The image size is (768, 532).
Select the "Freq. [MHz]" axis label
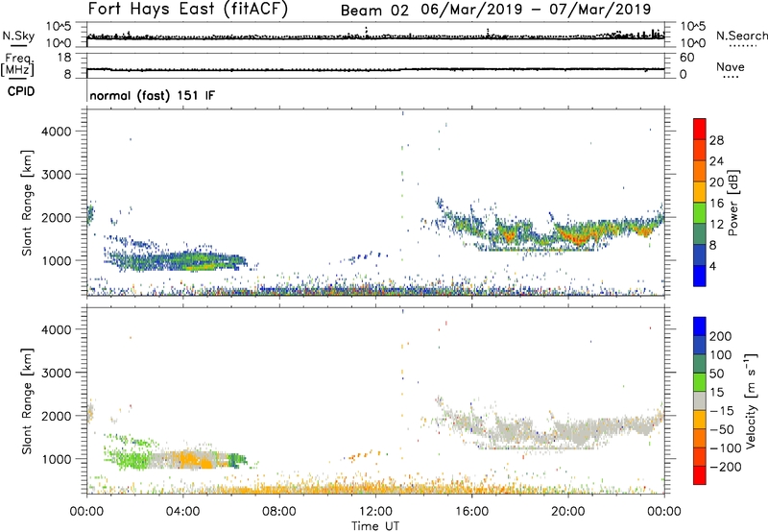pyautogui.click(x=17, y=64)
